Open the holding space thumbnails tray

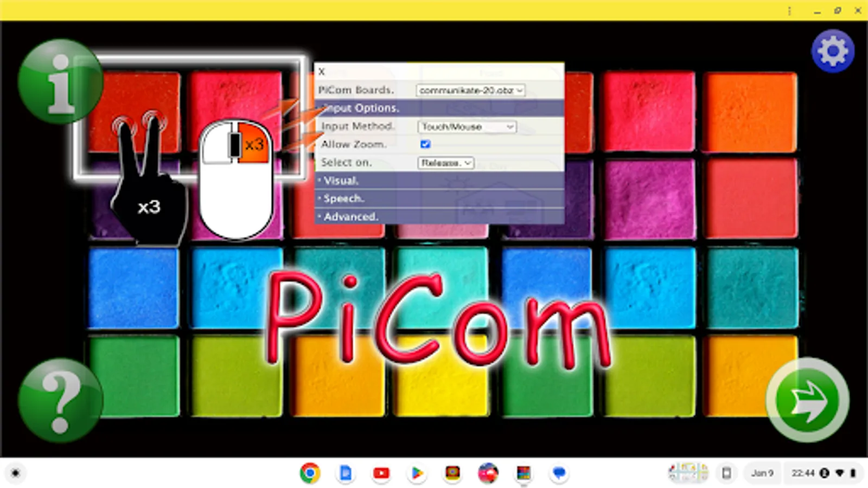click(x=688, y=473)
